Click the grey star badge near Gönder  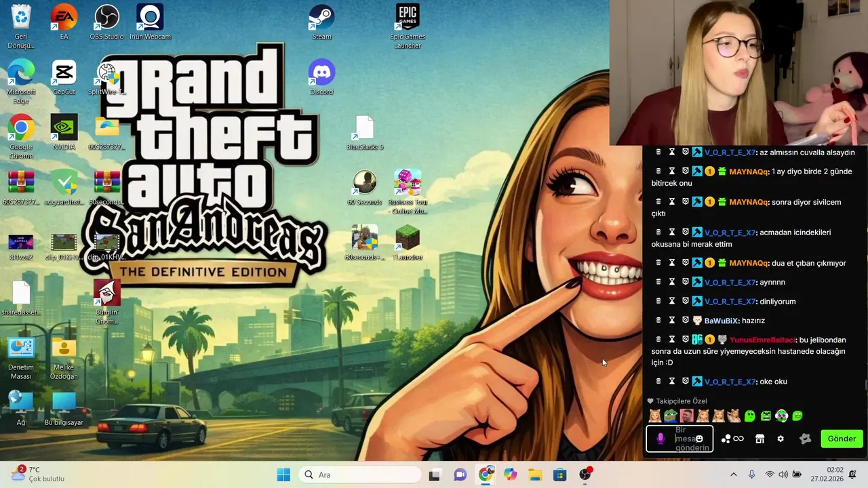[x=805, y=439]
